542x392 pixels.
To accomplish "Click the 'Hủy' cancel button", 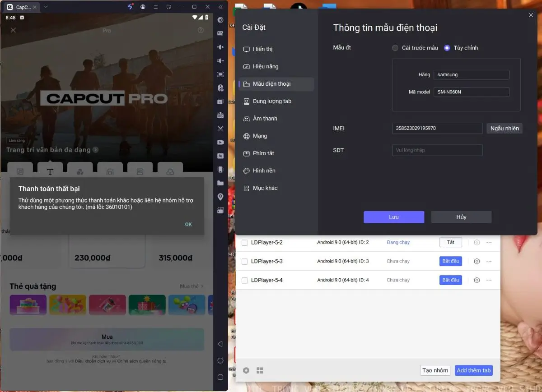I will point(461,217).
